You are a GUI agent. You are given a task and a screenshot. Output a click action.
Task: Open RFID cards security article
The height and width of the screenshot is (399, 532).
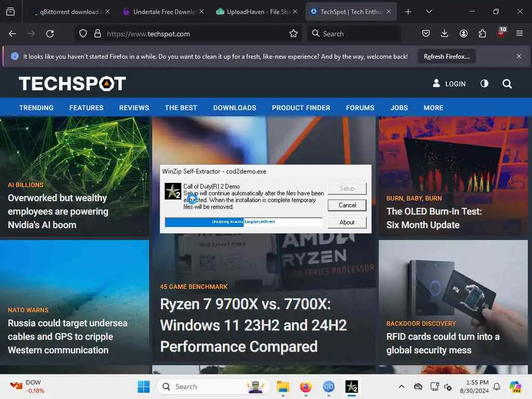tap(443, 343)
